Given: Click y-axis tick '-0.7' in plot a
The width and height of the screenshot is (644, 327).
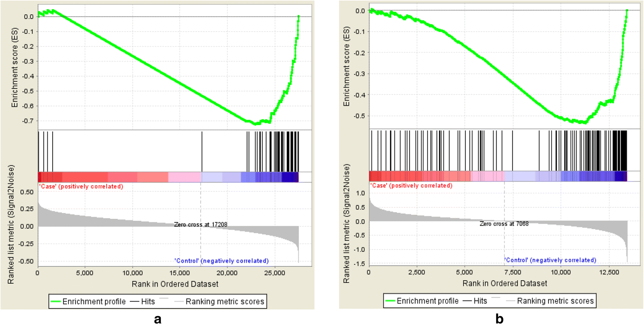Looking at the screenshot, I should [x=28, y=121].
